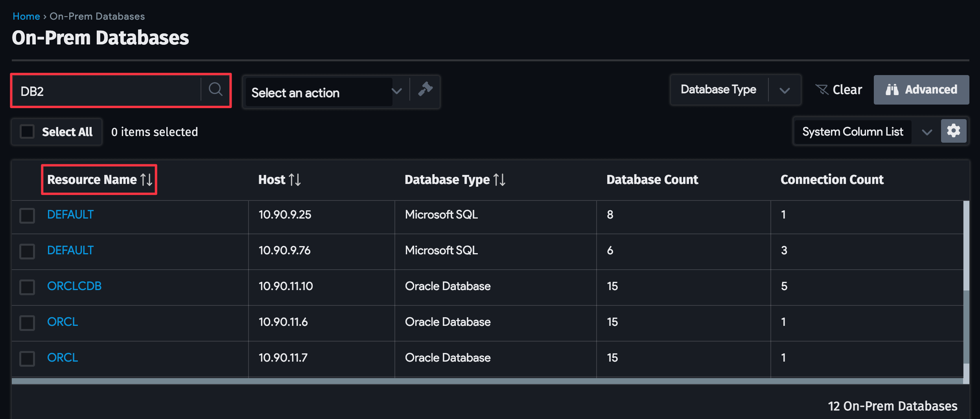
Task: Open column settings via the gear icon
Action: pyautogui.click(x=954, y=131)
